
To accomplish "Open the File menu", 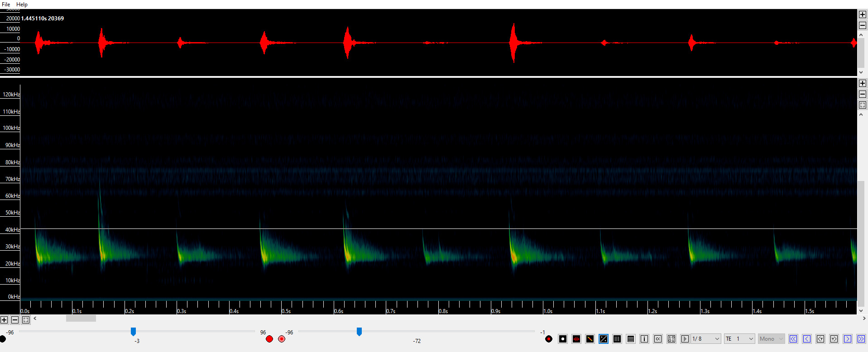I will point(6,5).
